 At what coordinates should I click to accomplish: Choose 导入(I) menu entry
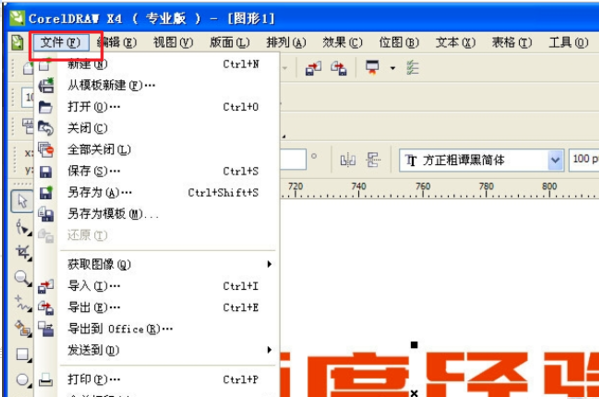(157, 285)
